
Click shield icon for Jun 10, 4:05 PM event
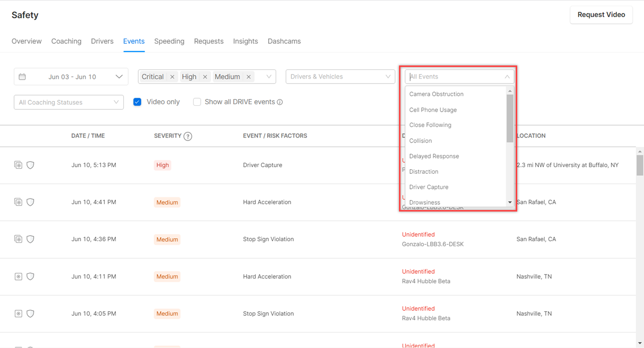click(30, 314)
